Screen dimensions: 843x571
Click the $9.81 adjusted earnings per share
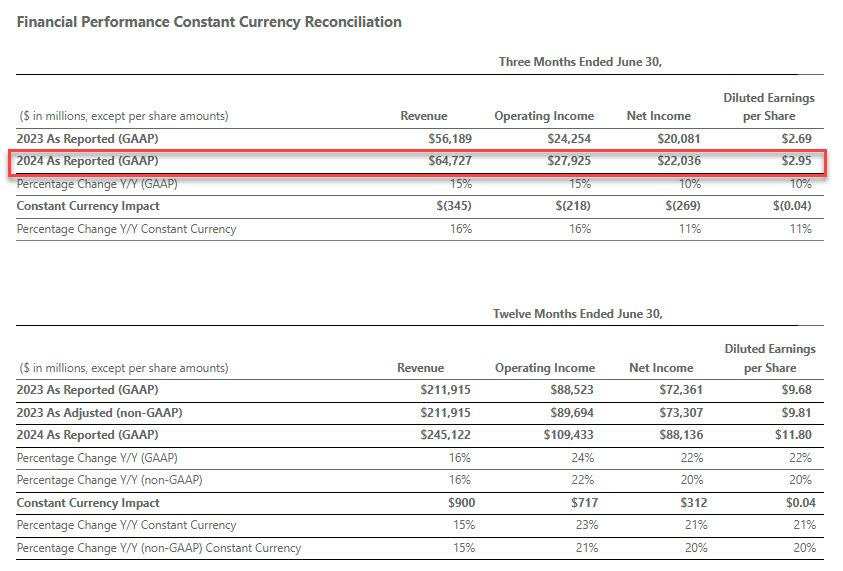[796, 412]
